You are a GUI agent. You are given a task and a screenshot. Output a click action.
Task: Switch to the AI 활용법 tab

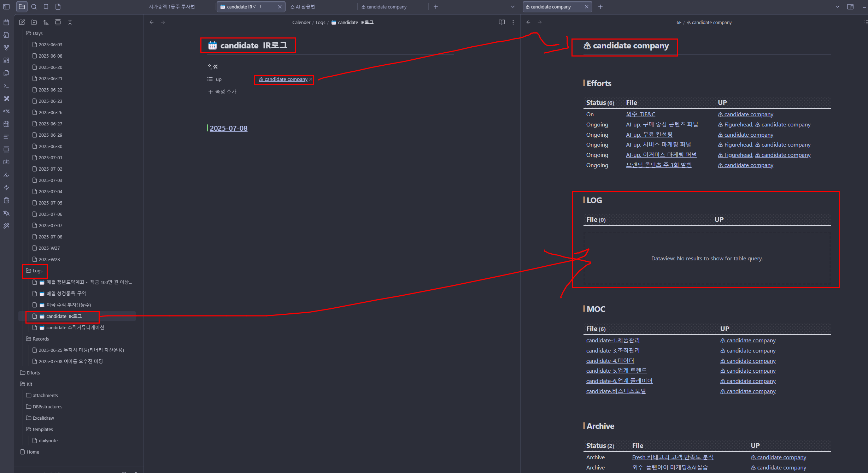[x=303, y=7]
